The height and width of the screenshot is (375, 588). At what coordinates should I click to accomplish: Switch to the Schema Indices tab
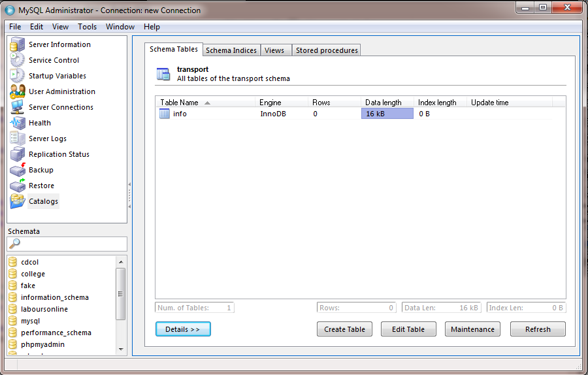(231, 50)
